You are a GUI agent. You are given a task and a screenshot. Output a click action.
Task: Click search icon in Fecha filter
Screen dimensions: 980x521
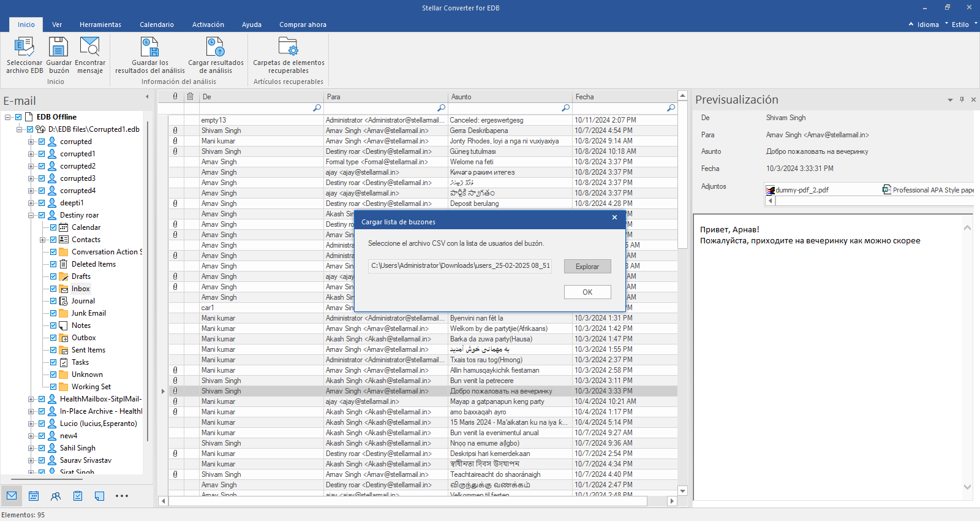[671, 108]
